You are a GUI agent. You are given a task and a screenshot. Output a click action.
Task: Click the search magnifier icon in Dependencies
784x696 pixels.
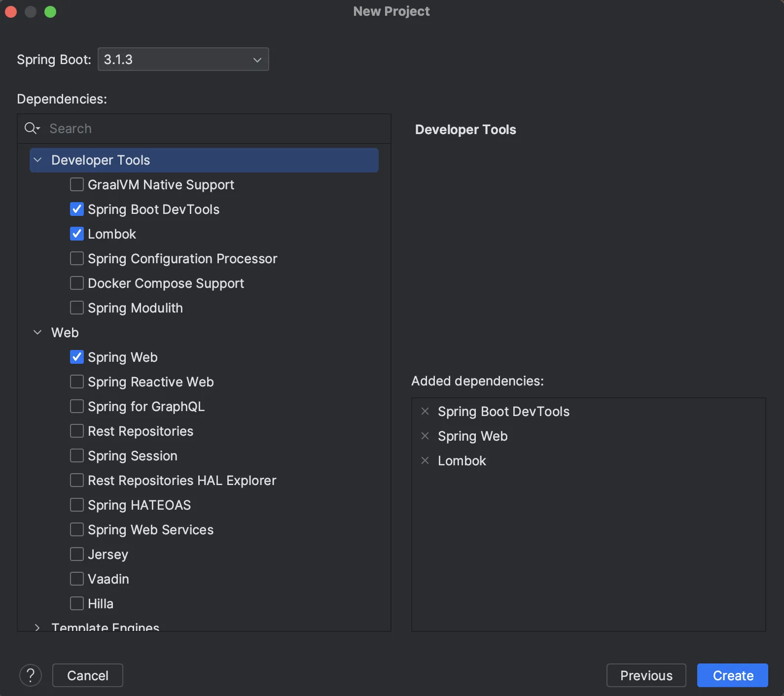[32, 129]
